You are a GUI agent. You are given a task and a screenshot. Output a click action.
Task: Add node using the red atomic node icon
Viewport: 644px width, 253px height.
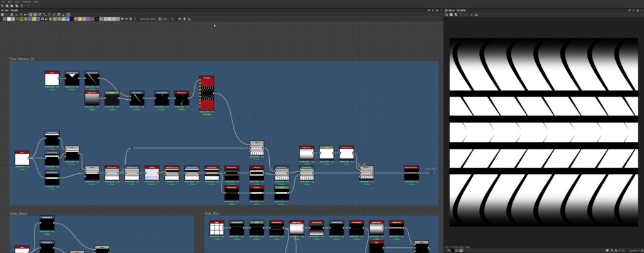point(92,19)
